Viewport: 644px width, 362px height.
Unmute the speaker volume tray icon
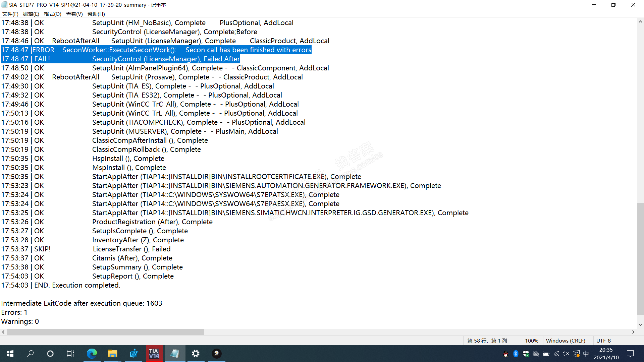566,354
